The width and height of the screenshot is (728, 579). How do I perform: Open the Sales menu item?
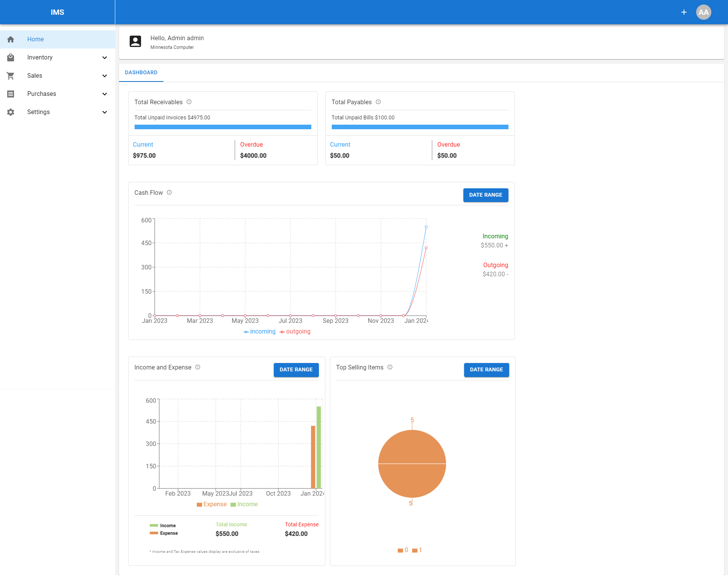[58, 76]
